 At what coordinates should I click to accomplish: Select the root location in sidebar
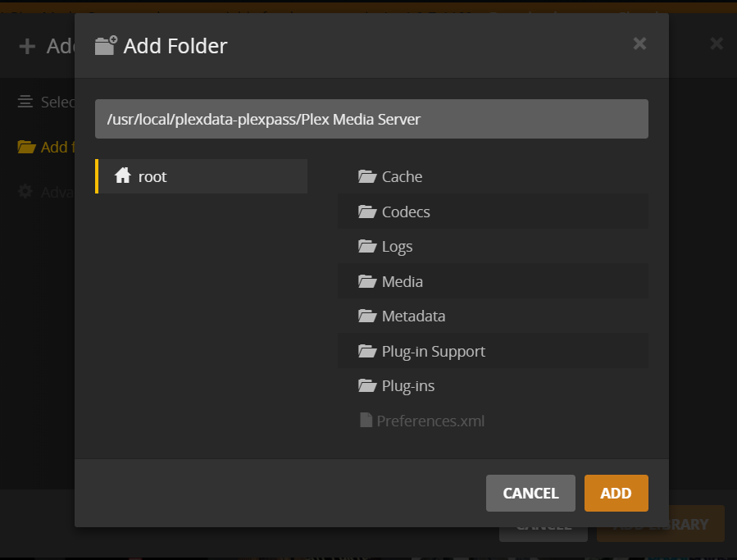(152, 176)
